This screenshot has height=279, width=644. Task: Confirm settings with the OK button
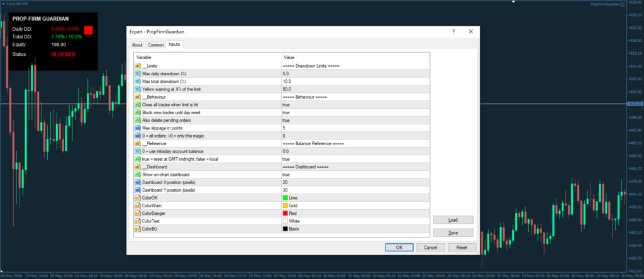click(x=399, y=248)
